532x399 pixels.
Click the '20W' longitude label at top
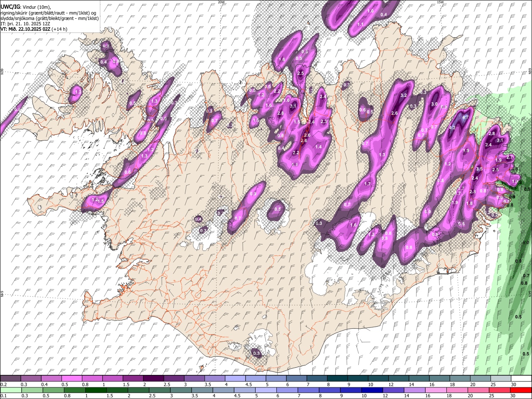point(221,2)
